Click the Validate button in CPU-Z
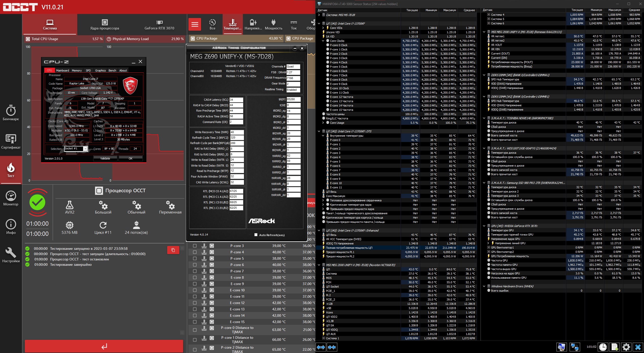644x353 pixels. [x=105, y=158]
